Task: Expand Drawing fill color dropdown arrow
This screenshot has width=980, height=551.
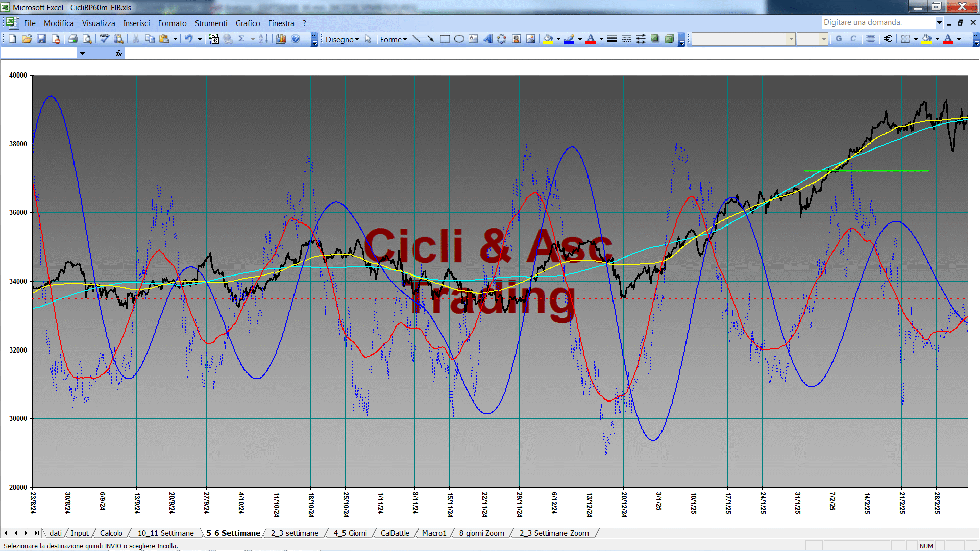Action: point(558,39)
